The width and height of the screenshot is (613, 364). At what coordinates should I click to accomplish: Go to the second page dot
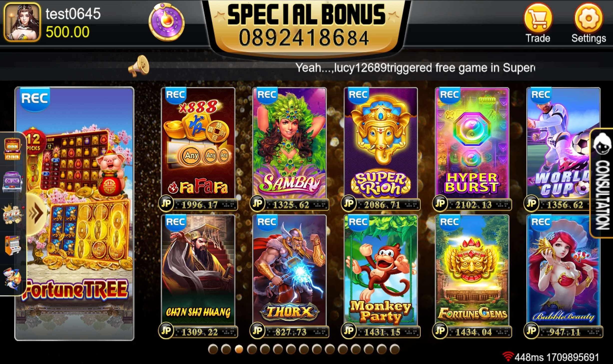[x=226, y=349]
